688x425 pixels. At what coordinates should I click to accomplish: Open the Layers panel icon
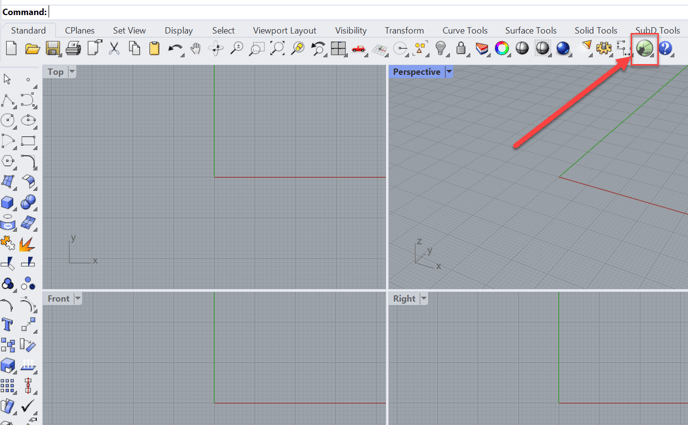[482, 48]
